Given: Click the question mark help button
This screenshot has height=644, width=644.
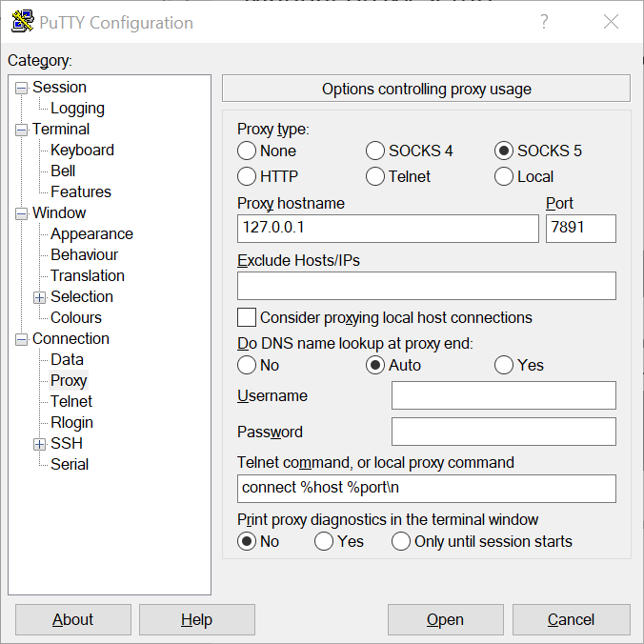Looking at the screenshot, I should pos(544,21).
